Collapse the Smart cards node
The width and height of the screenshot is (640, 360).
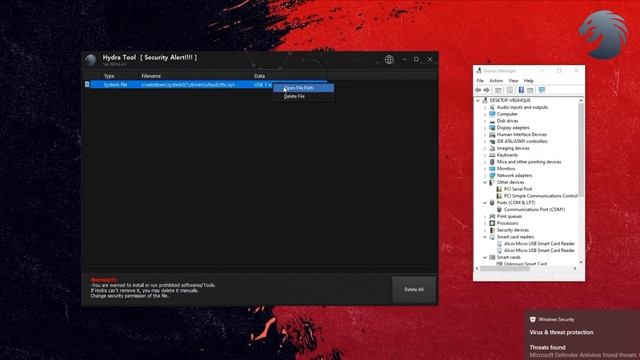pyautogui.click(x=485, y=257)
